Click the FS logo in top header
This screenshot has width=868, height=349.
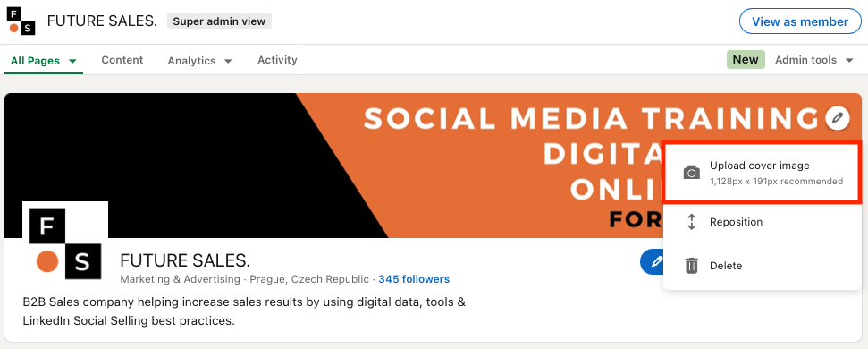click(x=21, y=21)
